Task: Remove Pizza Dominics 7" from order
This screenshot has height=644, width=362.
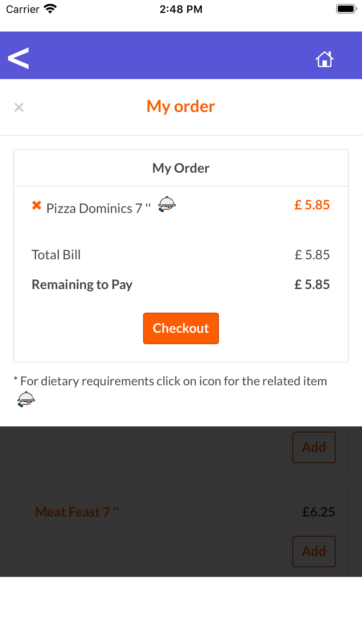Action: [x=37, y=205]
